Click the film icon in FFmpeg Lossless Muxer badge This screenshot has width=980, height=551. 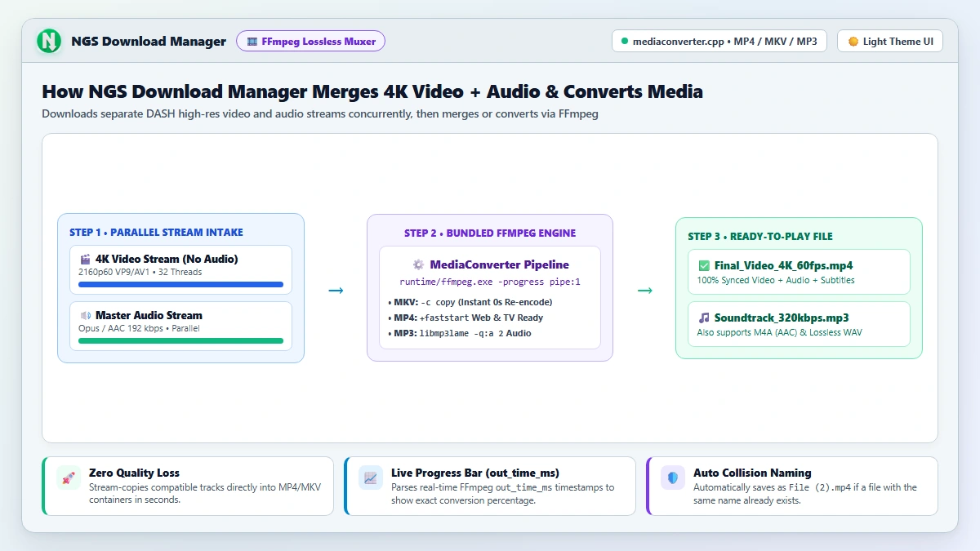252,41
